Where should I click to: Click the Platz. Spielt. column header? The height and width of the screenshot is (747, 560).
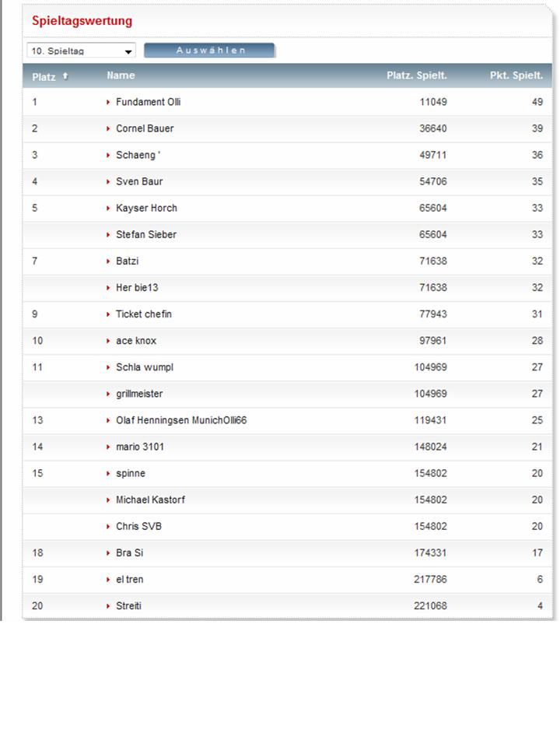417,75
